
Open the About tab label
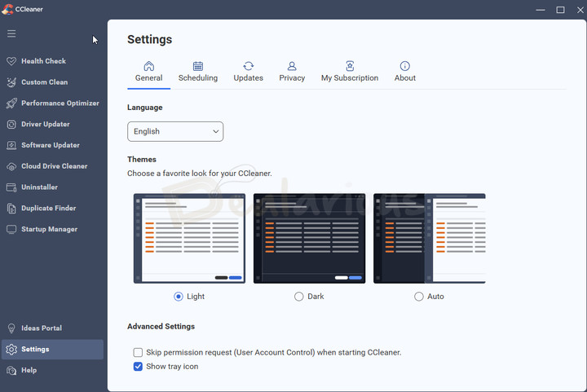coord(405,77)
